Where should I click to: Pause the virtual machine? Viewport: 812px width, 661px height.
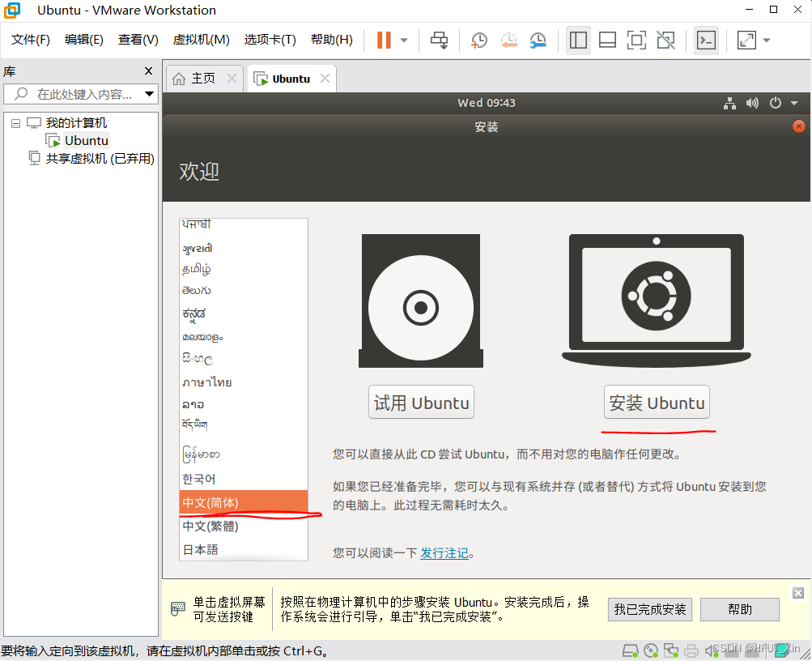tap(384, 40)
